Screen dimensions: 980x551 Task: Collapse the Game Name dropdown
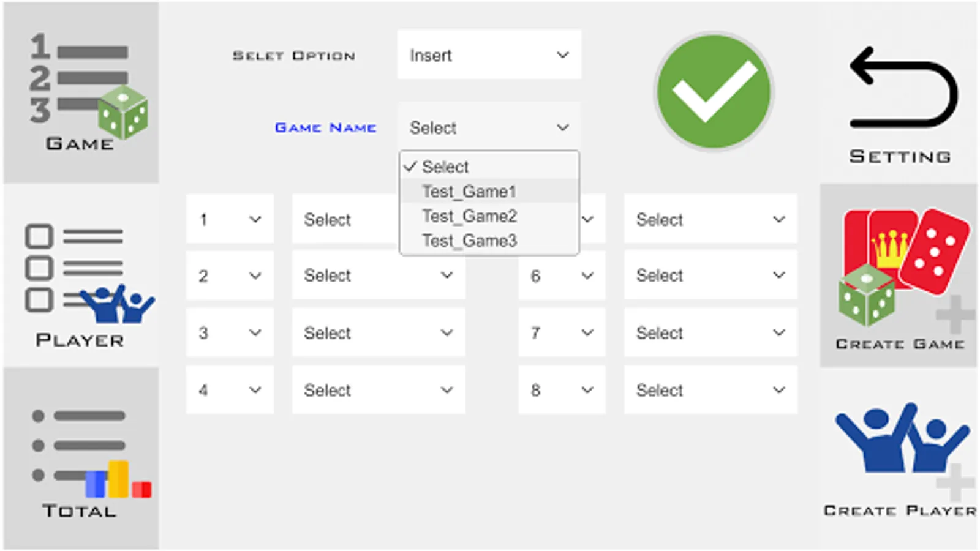click(489, 127)
